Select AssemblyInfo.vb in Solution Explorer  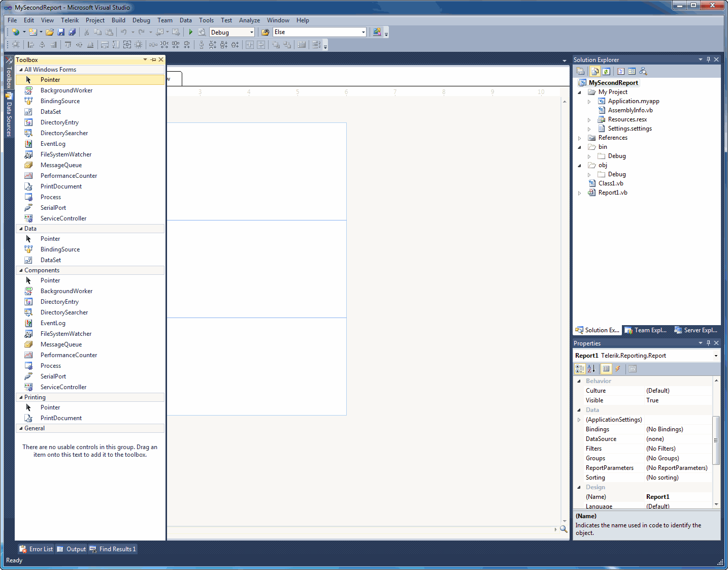(630, 110)
